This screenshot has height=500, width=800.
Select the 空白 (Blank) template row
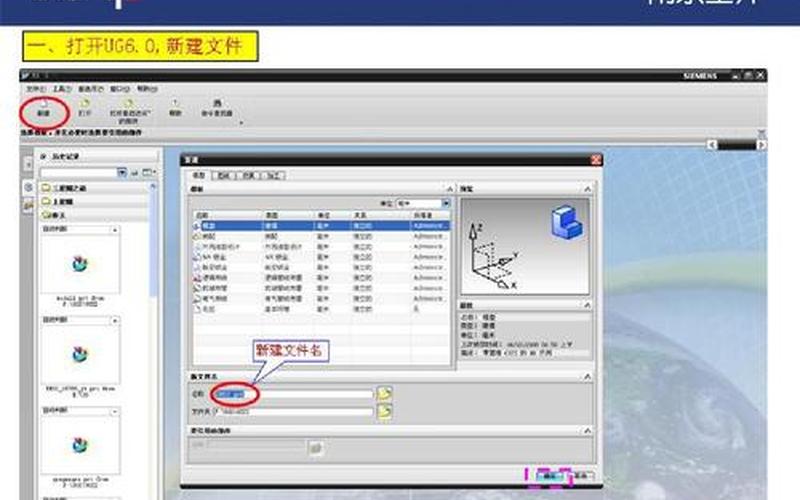[321, 309]
